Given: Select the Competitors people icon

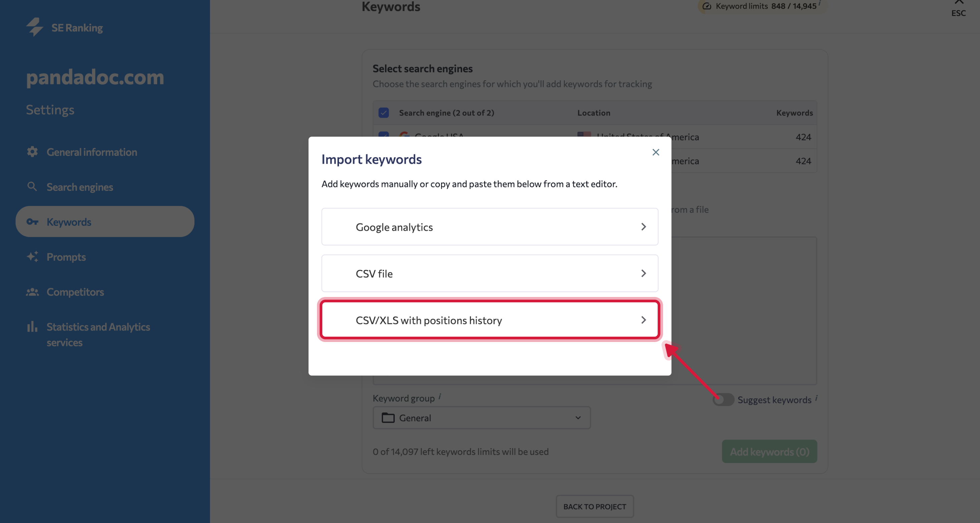Looking at the screenshot, I should tap(32, 292).
